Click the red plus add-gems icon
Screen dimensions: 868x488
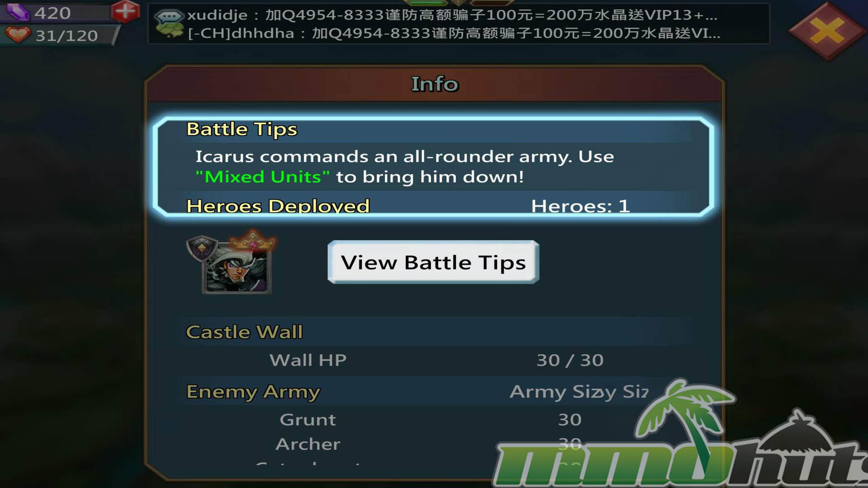click(x=125, y=11)
